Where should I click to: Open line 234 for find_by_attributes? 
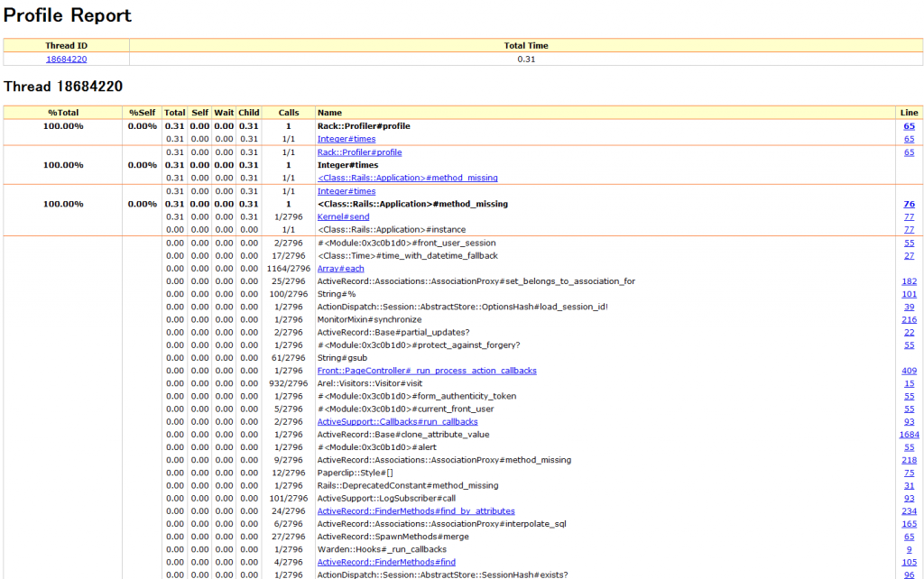(x=909, y=511)
